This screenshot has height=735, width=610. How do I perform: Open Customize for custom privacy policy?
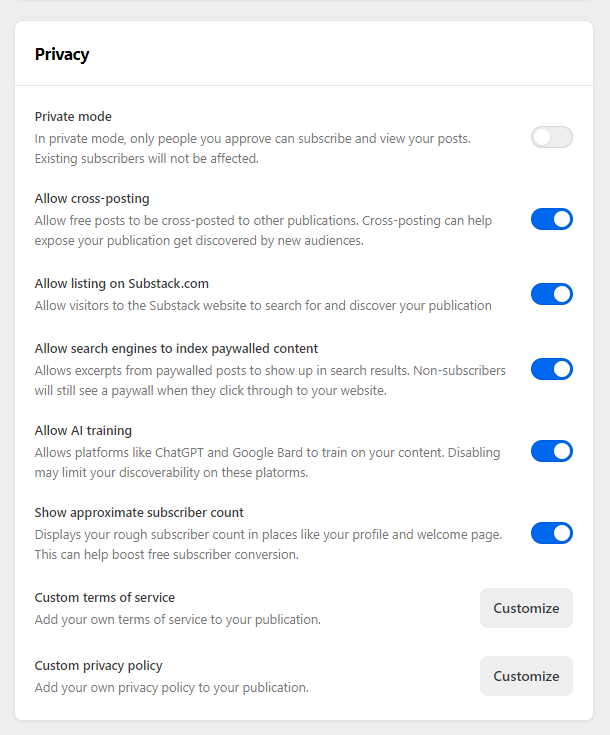(x=526, y=676)
